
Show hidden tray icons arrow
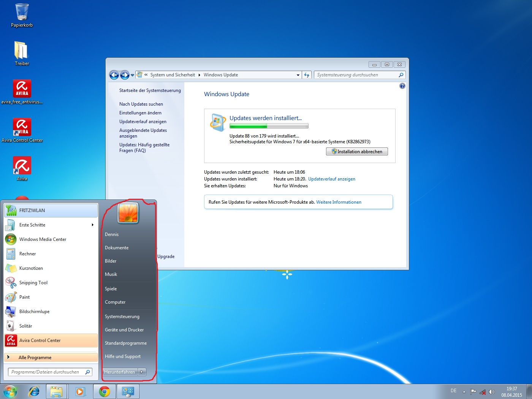click(x=464, y=392)
